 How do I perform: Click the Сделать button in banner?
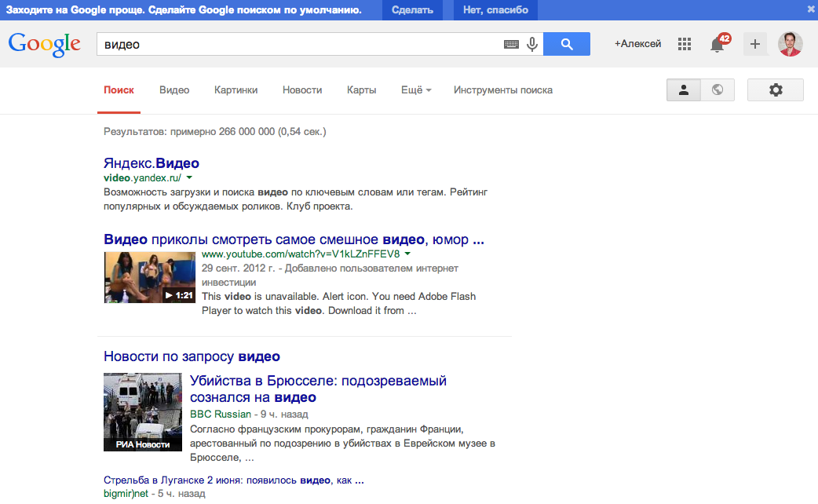(x=412, y=10)
